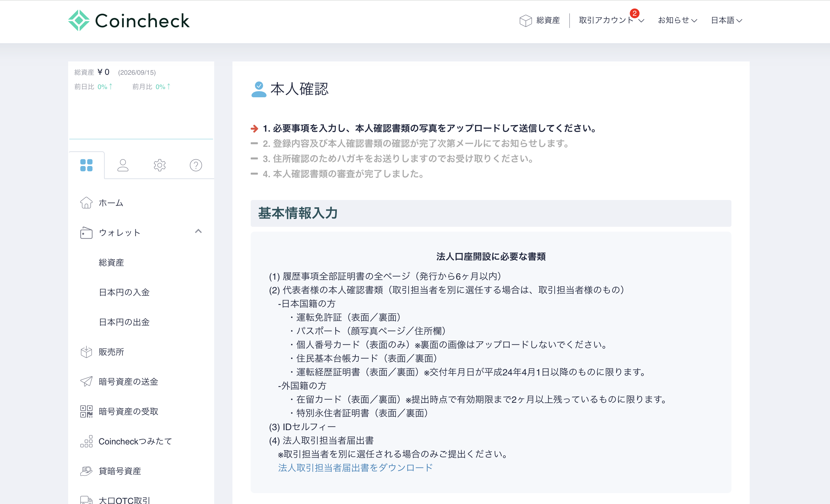
Task: Click the 貸暗号資産 hand coin icon
Action: [86, 471]
